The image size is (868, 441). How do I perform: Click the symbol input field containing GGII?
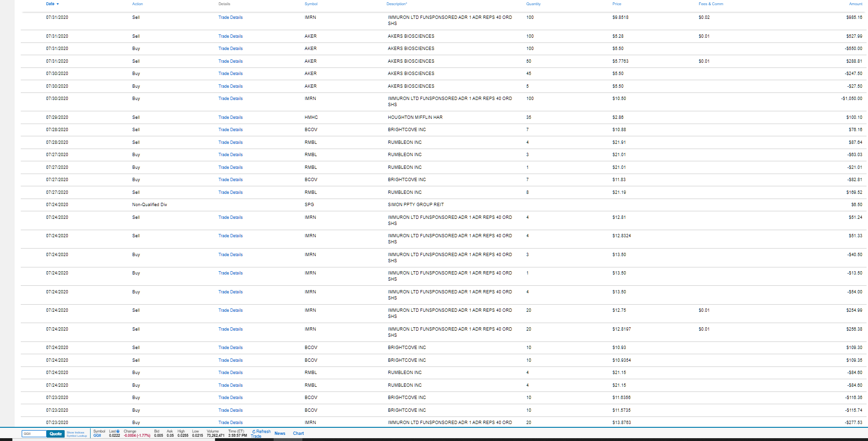click(x=34, y=433)
